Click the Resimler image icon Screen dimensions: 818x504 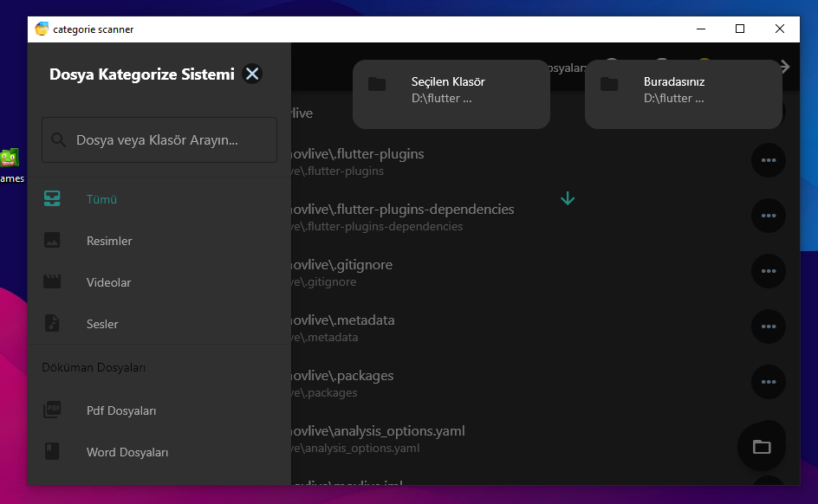coord(52,240)
